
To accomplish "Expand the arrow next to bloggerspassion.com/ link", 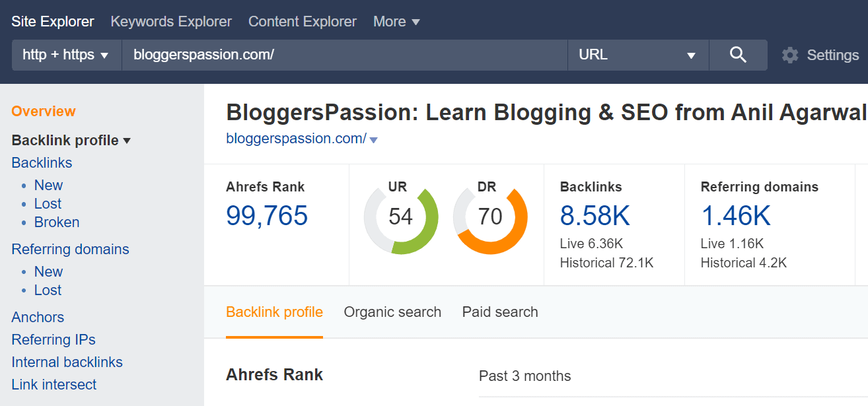I will (x=374, y=140).
